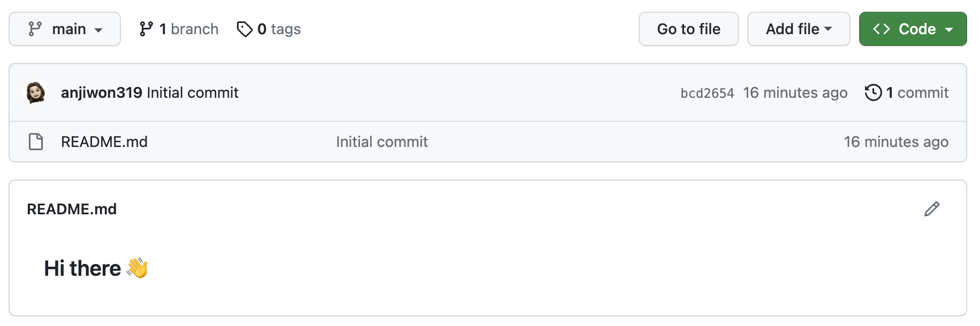
Task: Click the angle brackets icon on Code button
Action: (x=882, y=29)
